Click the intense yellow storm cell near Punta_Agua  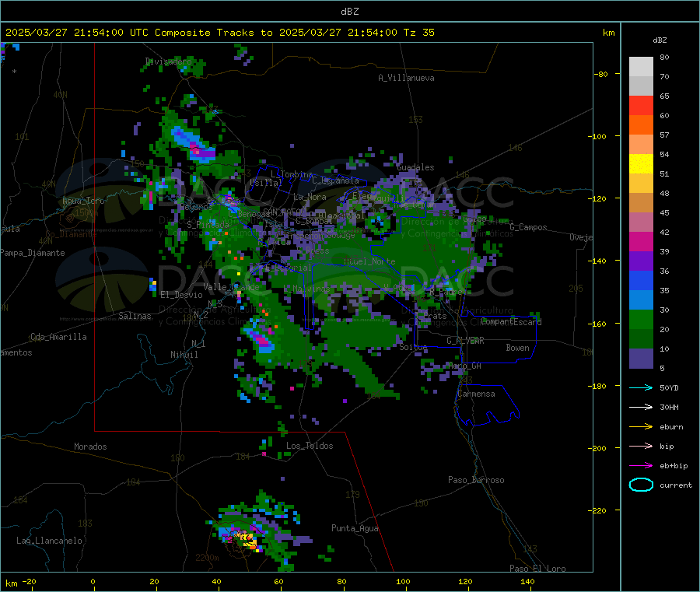[x=246, y=538]
